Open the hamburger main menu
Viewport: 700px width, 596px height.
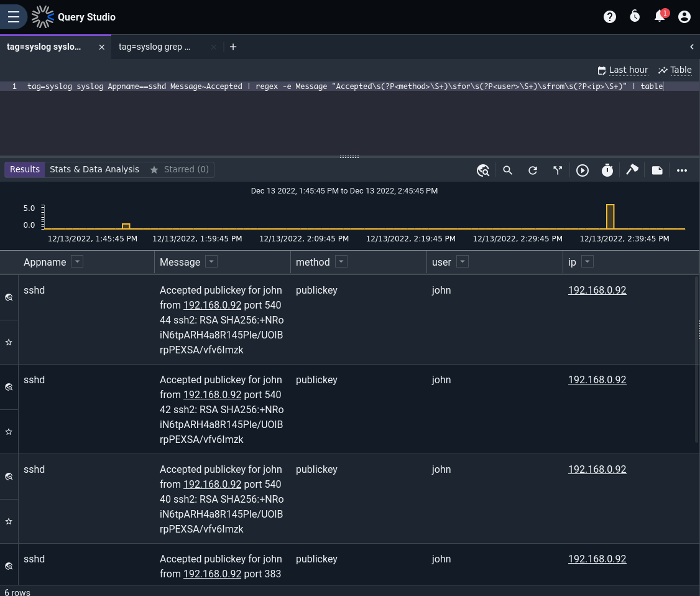14,17
